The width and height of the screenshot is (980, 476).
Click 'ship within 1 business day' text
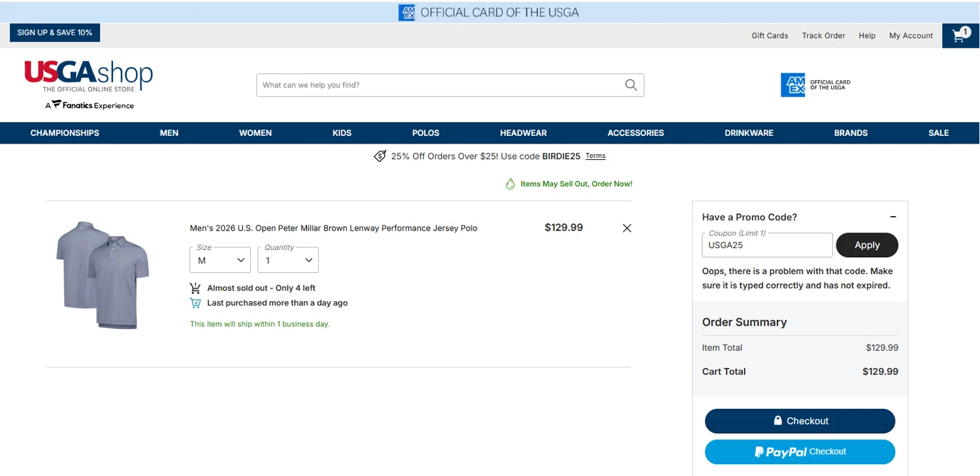pyautogui.click(x=260, y=324)
